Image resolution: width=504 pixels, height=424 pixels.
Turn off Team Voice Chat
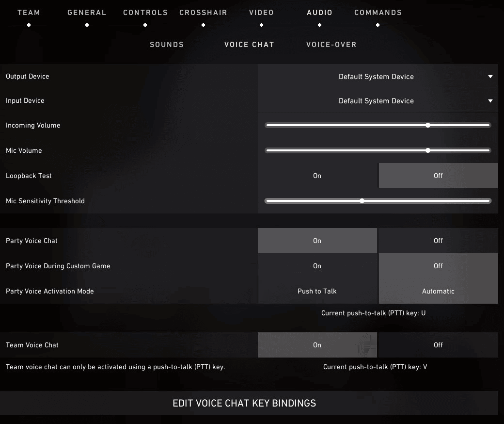click(x=438, y=345)
